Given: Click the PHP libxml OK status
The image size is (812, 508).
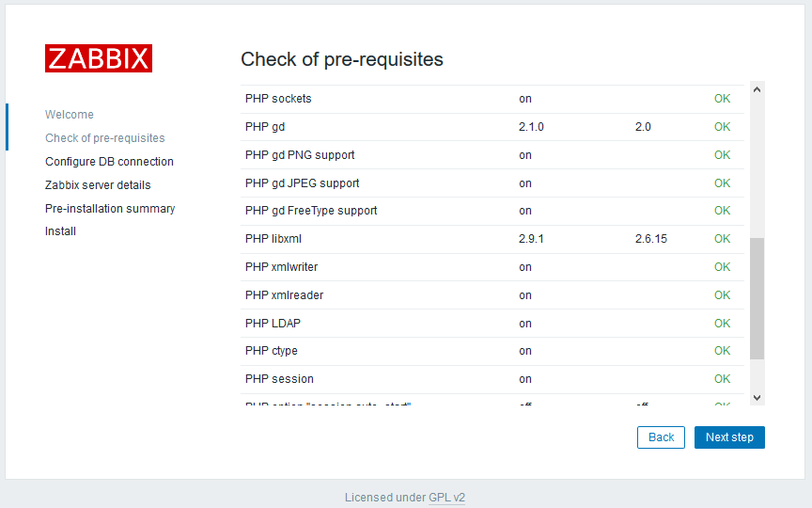Looking at the screenshot, I should point(722,239).
